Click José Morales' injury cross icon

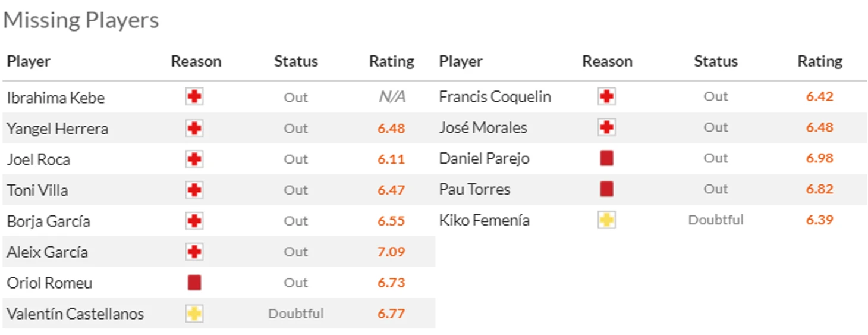pos(606,127)
